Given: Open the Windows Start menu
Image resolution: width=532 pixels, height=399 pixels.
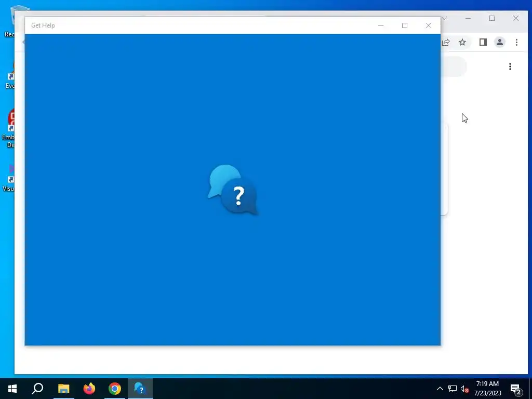Looking at the screenshot, I should (x=12, y=389).
